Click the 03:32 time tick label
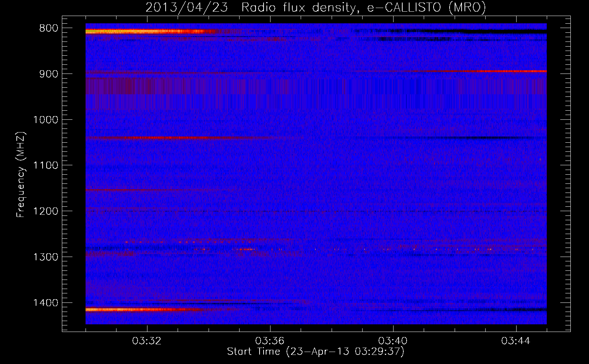Viewport: 589px width, 364px height. tap(147, 341)
